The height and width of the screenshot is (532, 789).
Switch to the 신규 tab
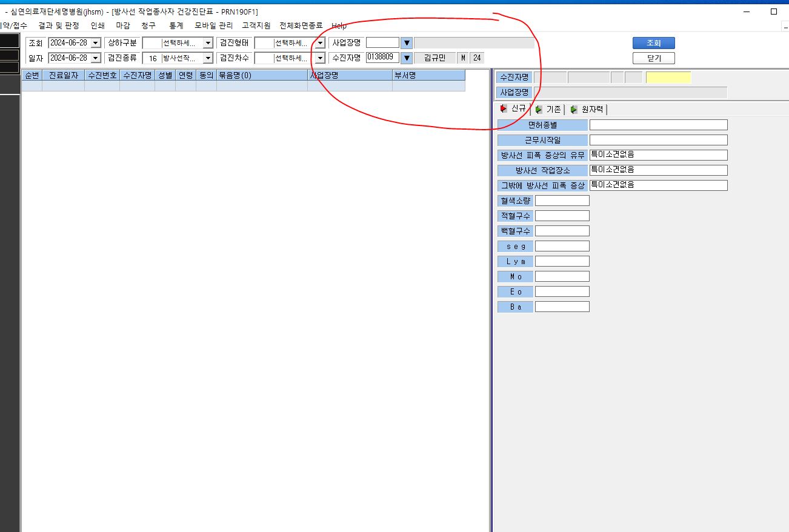point(513,109)
